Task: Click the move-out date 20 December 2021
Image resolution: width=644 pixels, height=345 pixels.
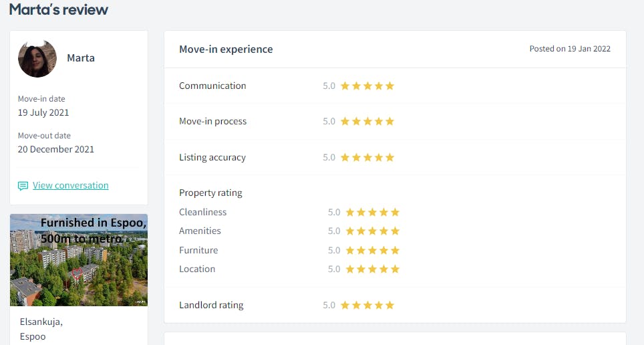Action: pyautogui.click(x=56, y=149)
